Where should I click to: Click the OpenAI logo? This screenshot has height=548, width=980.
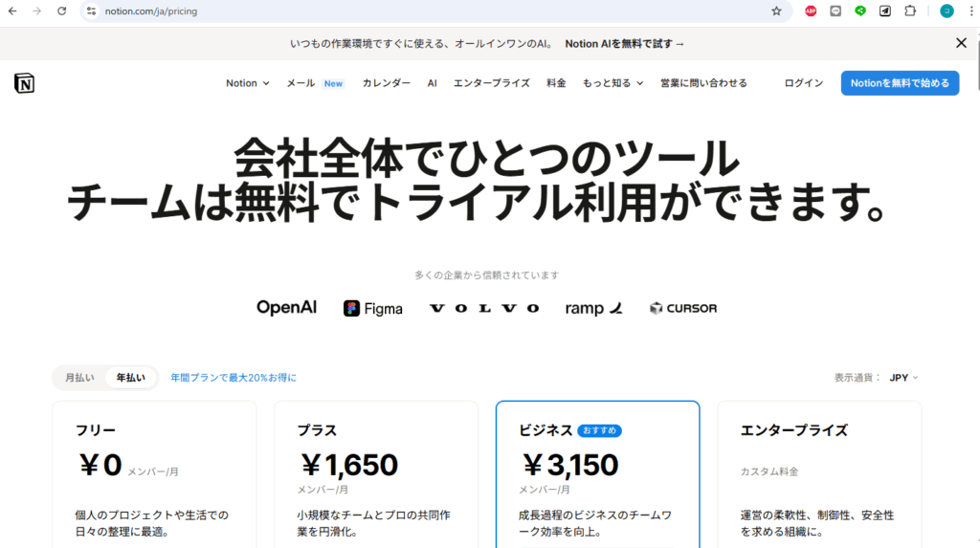point(287,307)
